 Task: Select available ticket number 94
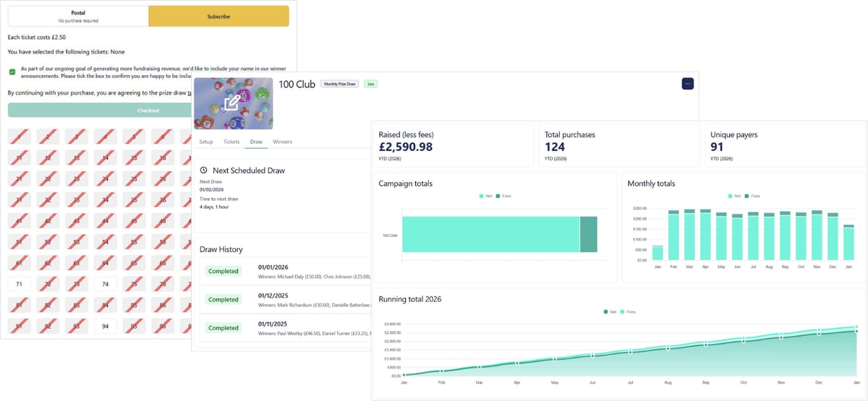106,326
